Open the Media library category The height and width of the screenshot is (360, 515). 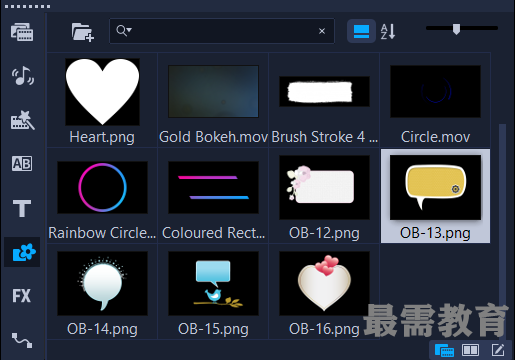point(22,32)
